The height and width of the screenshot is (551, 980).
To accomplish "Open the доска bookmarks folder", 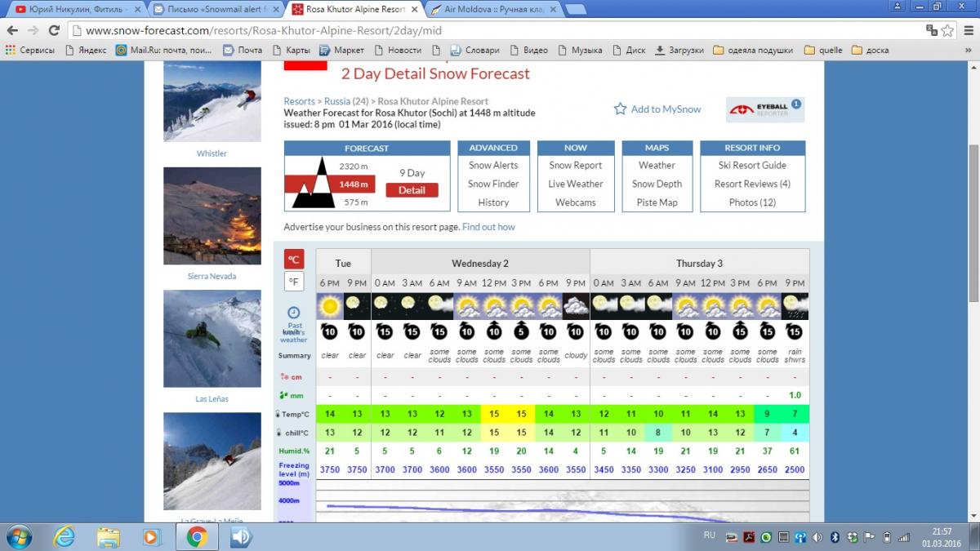I will pos(870,50).
